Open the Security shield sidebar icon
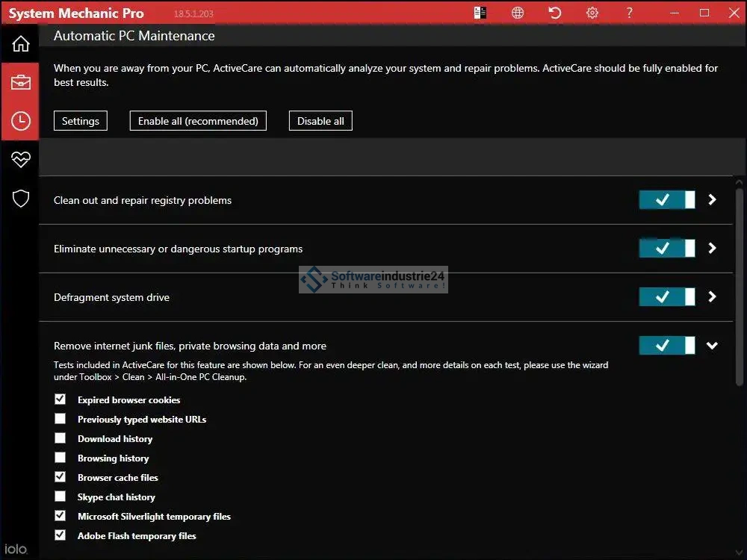This screenshot has width=747, height=560. coord(20,198)
